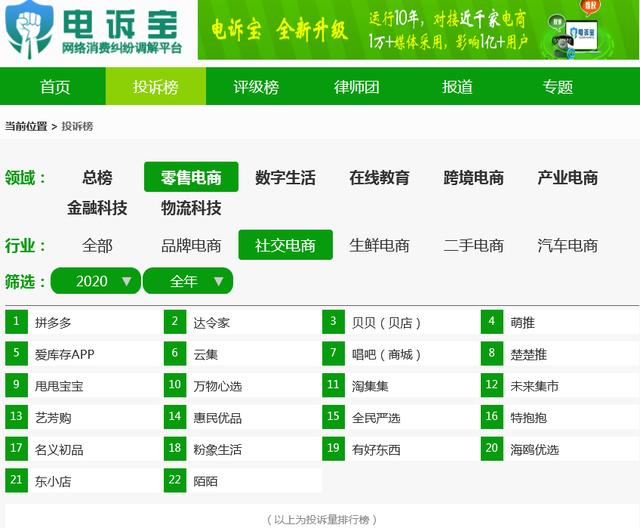Select the 数字生活 field filter

tap(285, 177)
